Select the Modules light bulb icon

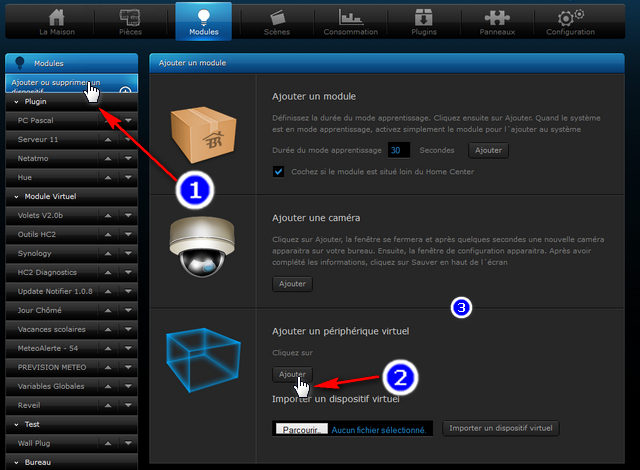203,17
